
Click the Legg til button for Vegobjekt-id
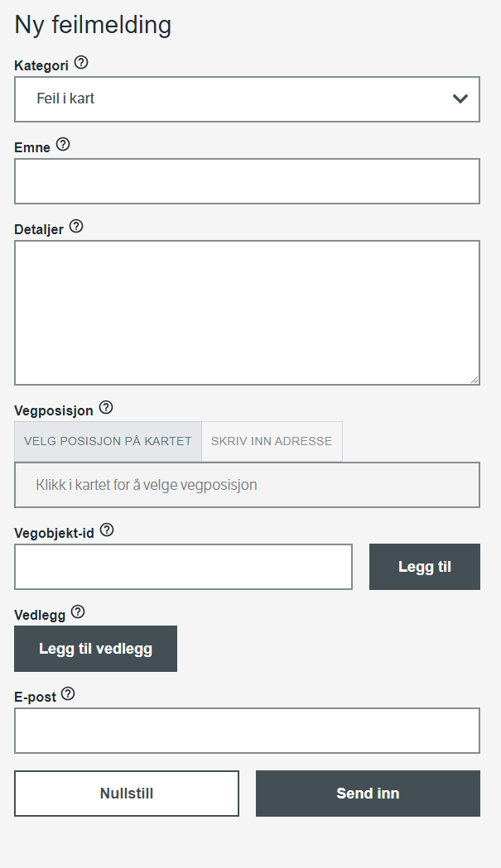click(x=425, y=567)
